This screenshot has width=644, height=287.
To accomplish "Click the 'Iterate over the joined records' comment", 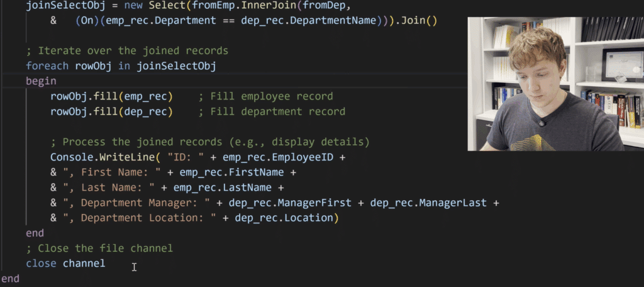I will coord(127,50).
